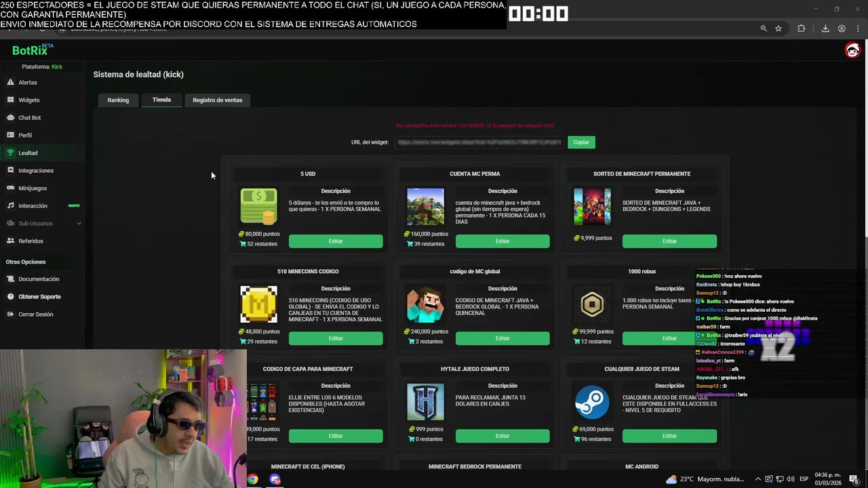Click the taskbar clock and date
This screenshot has height=488, width=868.
click(x=827, y=479)
